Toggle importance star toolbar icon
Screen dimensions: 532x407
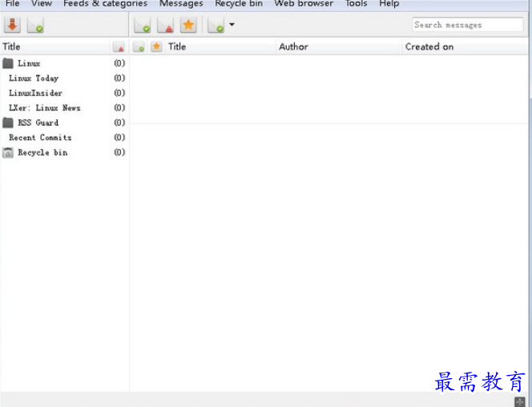coord(188,25)
